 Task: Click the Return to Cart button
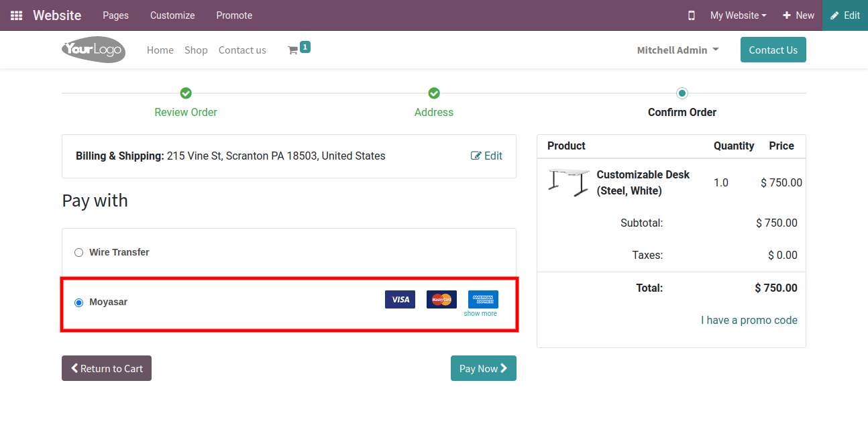pyautogui.click(x=107, y=368)
